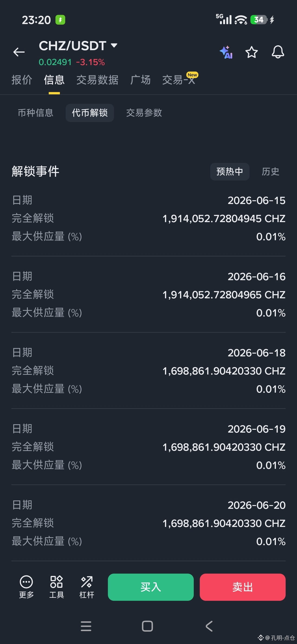Add CHZ/USDT to favorites with star
The width and height of the screenshot is (297, 644).
251,52
